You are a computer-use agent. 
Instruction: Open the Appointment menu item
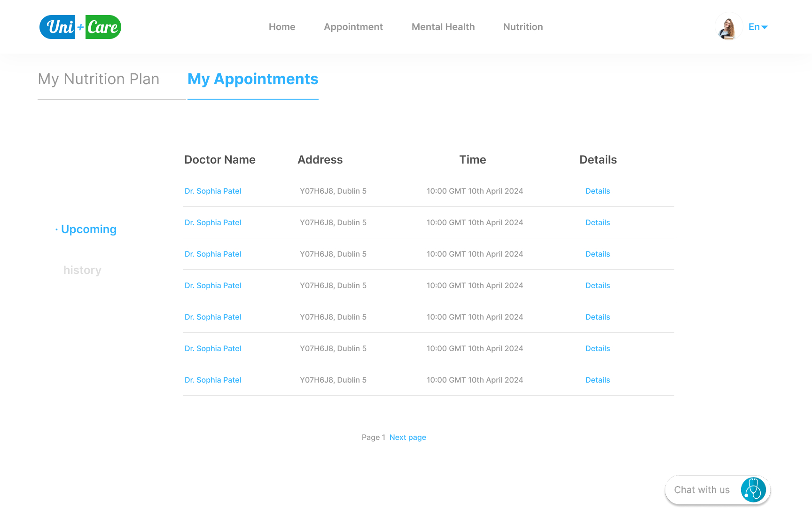[353, 27]
